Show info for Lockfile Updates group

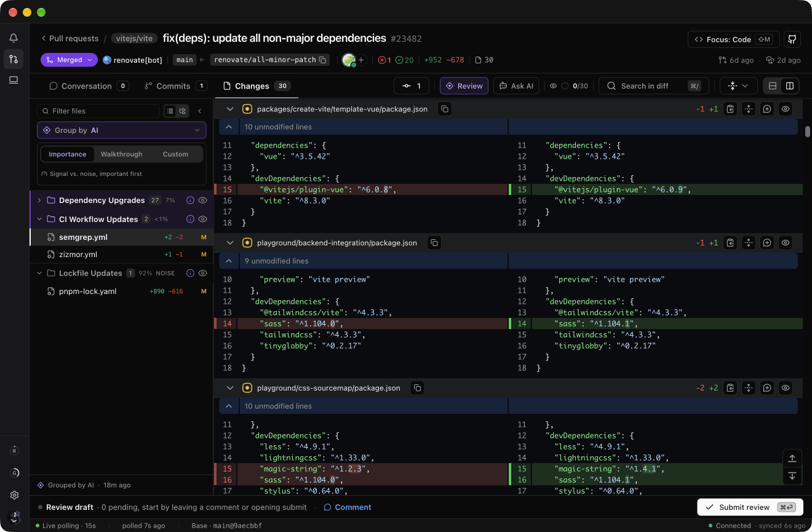[x=190, y=273]
